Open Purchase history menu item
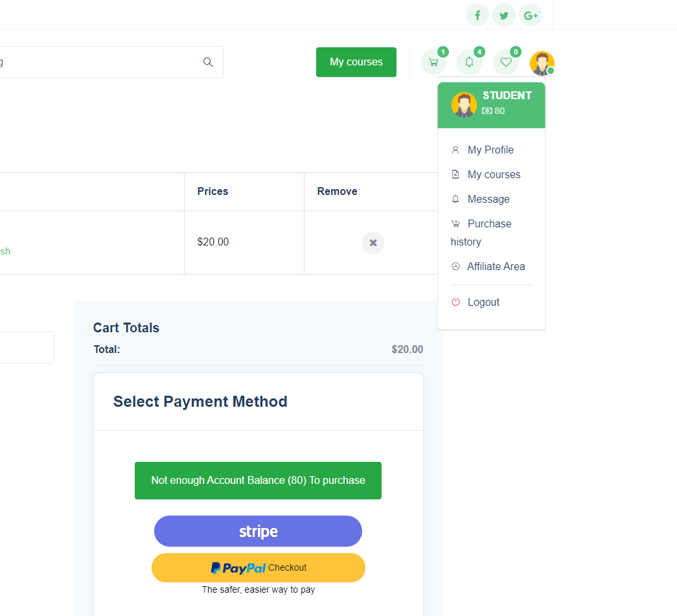 point(489,224)
